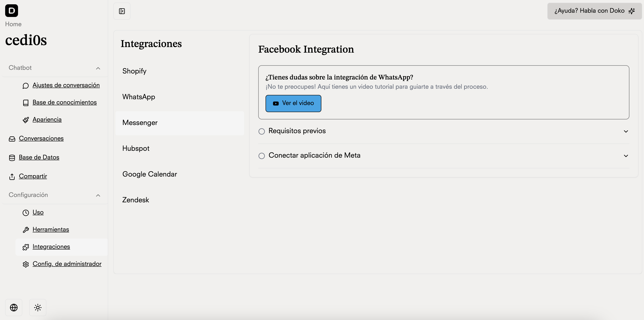Click the Base de conocimientos book icon
Image resolution: width=644 pixels, height=320 pixels.
pos(26,103)
